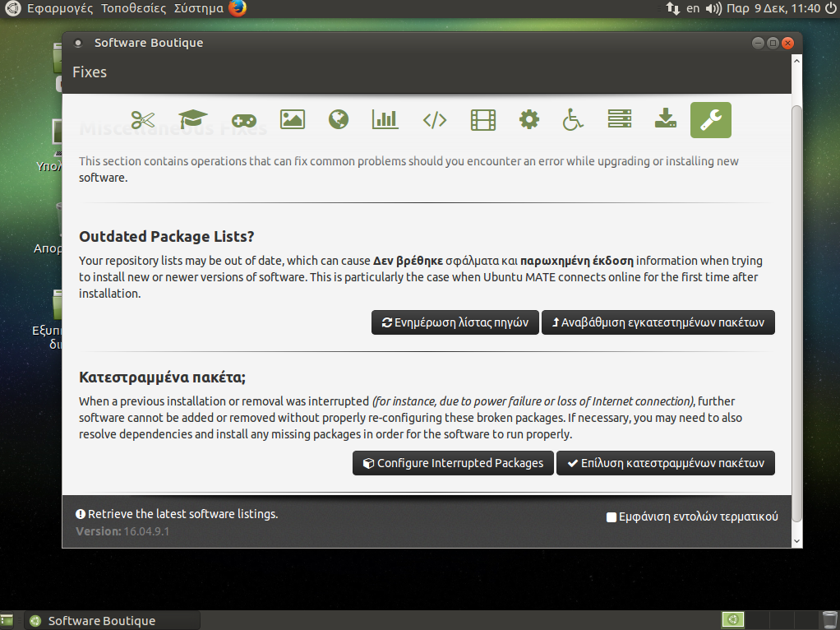Click Αναβάθμιση εγκατεστημένων πακέτων button
The image size is (840, 630).
[x=658, y=322]
